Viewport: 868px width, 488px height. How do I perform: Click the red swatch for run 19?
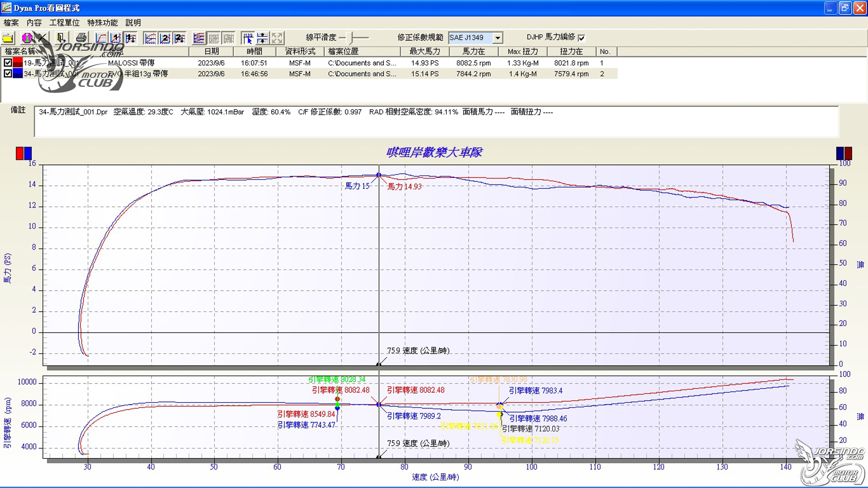coord(17,63)
